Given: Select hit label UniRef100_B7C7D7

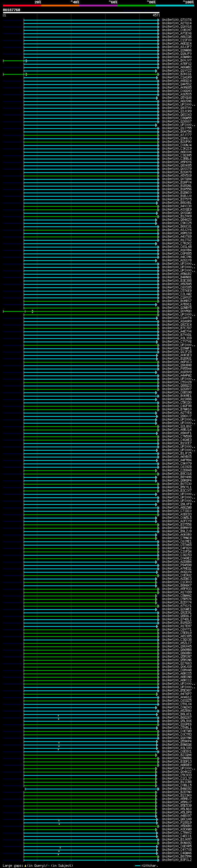Looking at the screenshot, I should [x=177, y=328].
